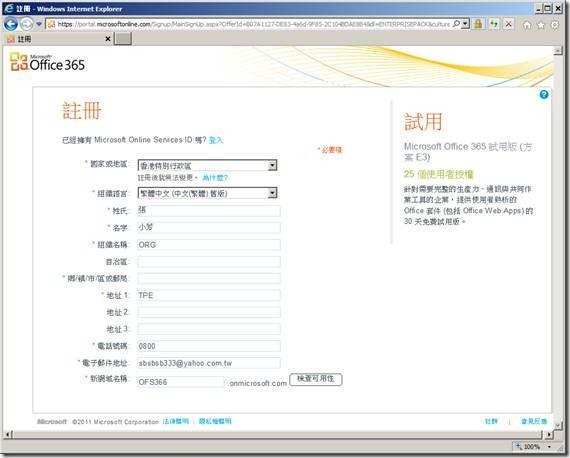Select the 註冊 browser tab
Screen dimensions: 570x458
tap(58, 39)
